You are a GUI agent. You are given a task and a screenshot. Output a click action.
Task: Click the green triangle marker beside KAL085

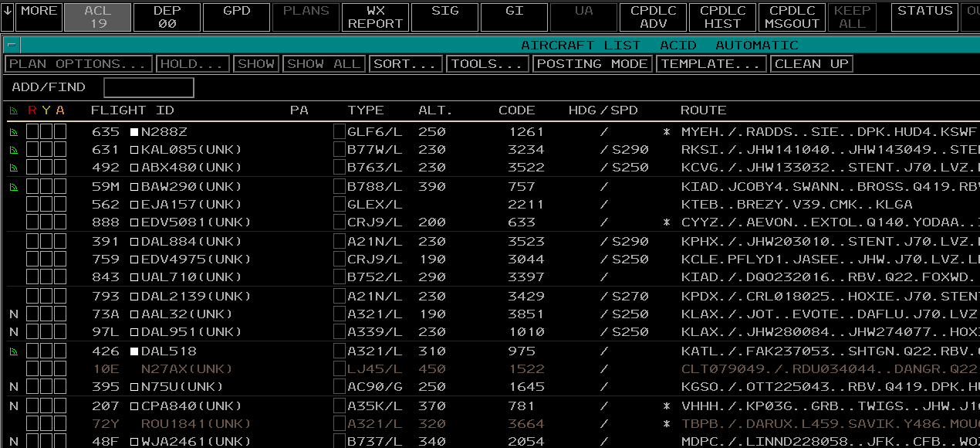coord(13,150)
